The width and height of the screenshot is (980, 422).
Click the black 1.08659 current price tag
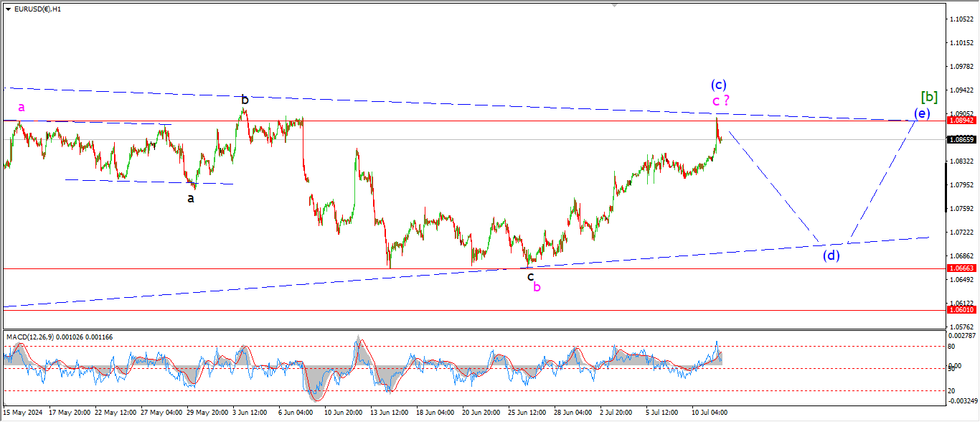pyautogui.click(x=961, y=140)
